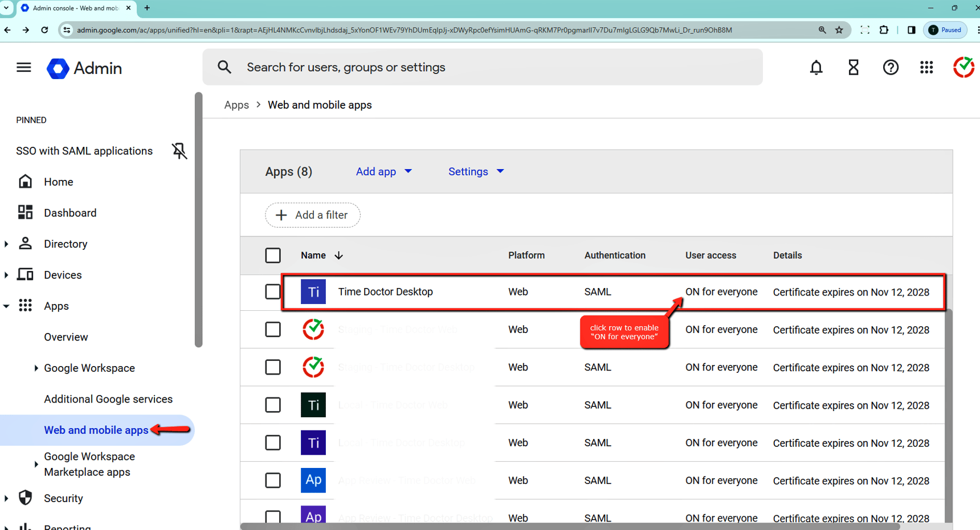Unpin SSO with SAML applications from sidebar
Image resolution: width=980 pixels, height=530 pixels.
click(179, 151)
